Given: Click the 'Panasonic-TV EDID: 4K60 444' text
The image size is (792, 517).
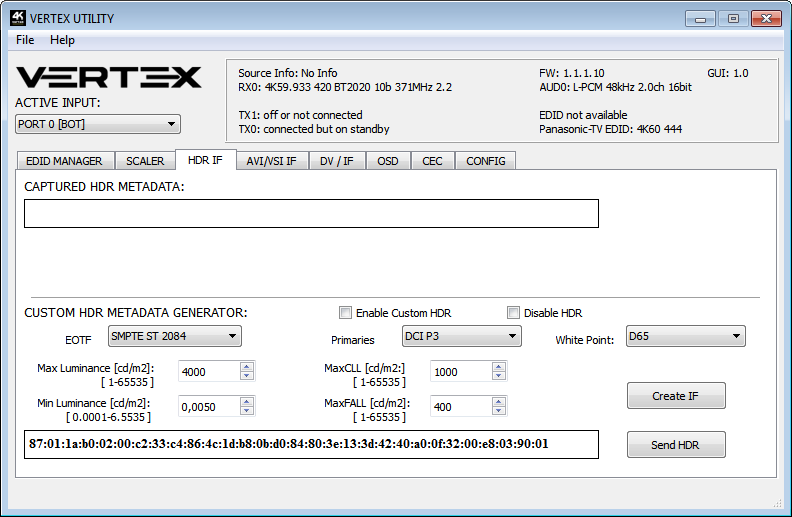Looking at the screenshot, I should tap(610, 129).
